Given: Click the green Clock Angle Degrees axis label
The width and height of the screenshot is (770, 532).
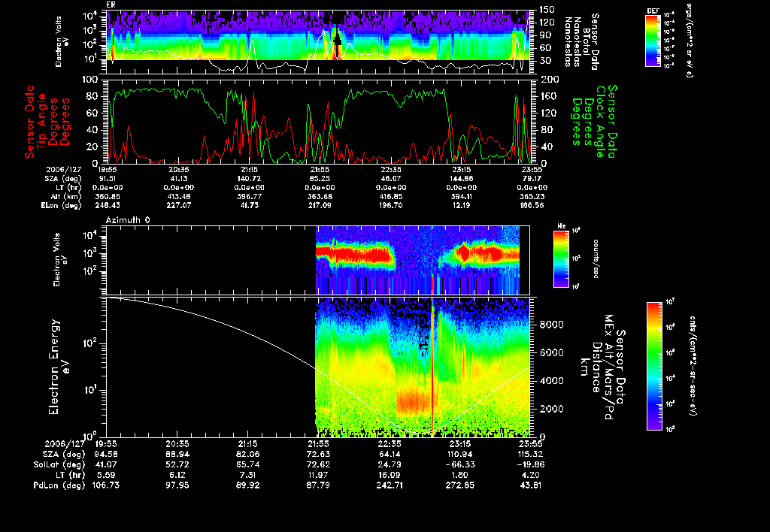Looking at the screenshot, I should tap(600, 120).
